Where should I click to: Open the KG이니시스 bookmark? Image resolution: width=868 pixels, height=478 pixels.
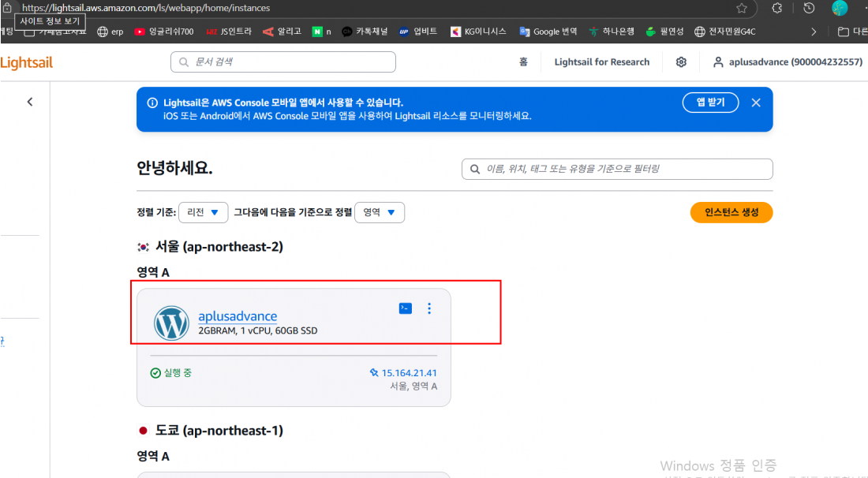click(x=479, y=32)
